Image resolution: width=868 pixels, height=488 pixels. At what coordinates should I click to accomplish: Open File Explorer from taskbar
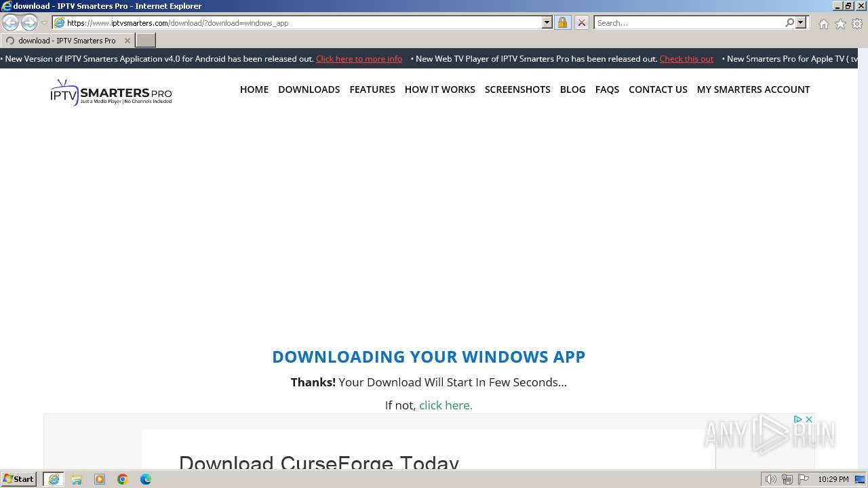(x=77, y=479)
